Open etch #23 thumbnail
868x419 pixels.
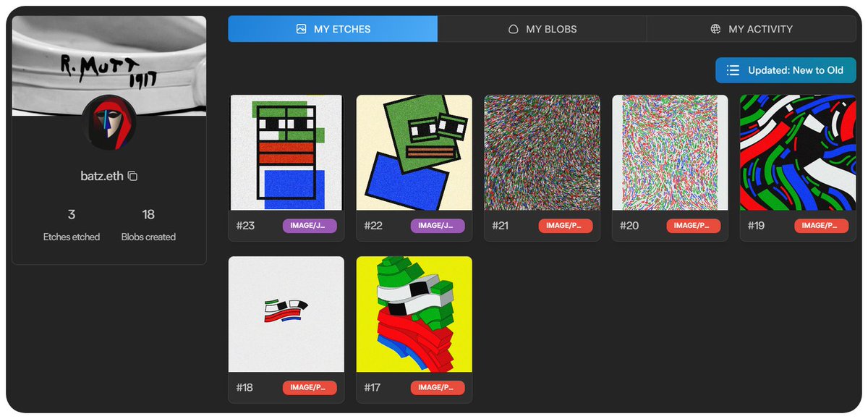(x=286, y=153)
